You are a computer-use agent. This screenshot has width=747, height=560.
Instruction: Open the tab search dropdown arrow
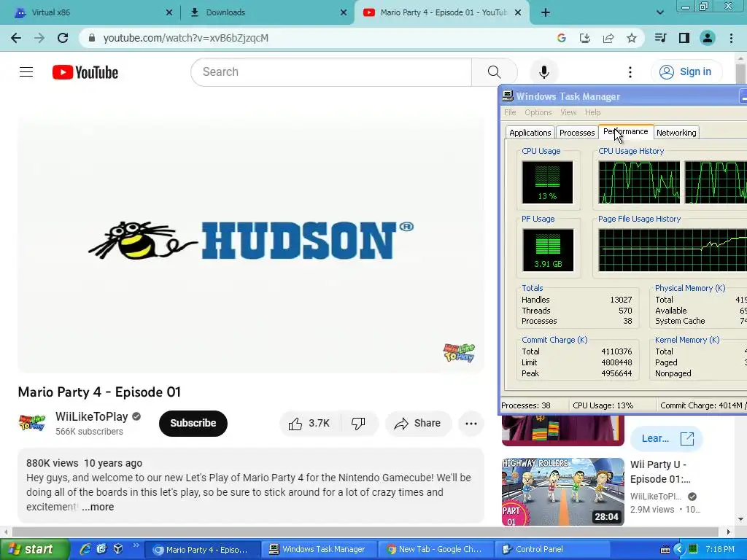(659, 13)
